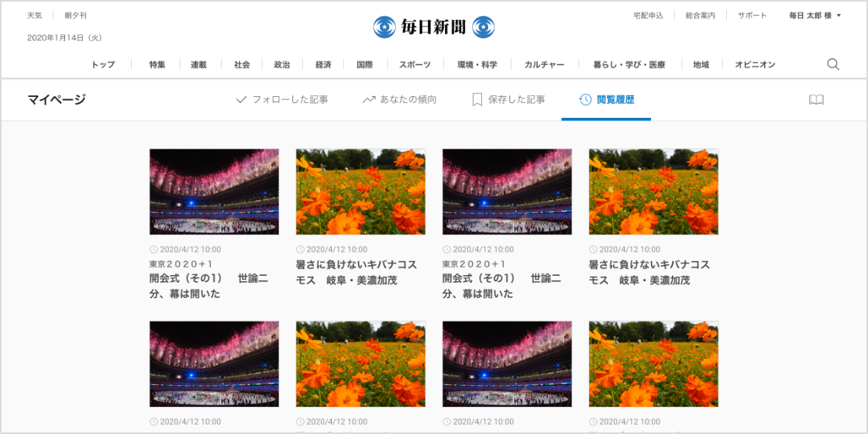Select the 環境・科学 menu item
Viewport: 868px width, 434px height.
pyautogui.click(x=477, y=65)
